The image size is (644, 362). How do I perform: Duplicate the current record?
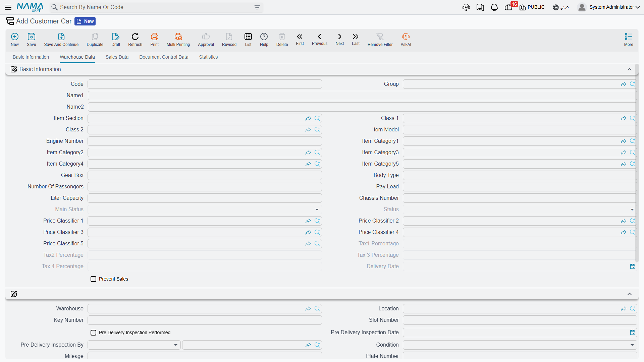click(x=95, y=39)
